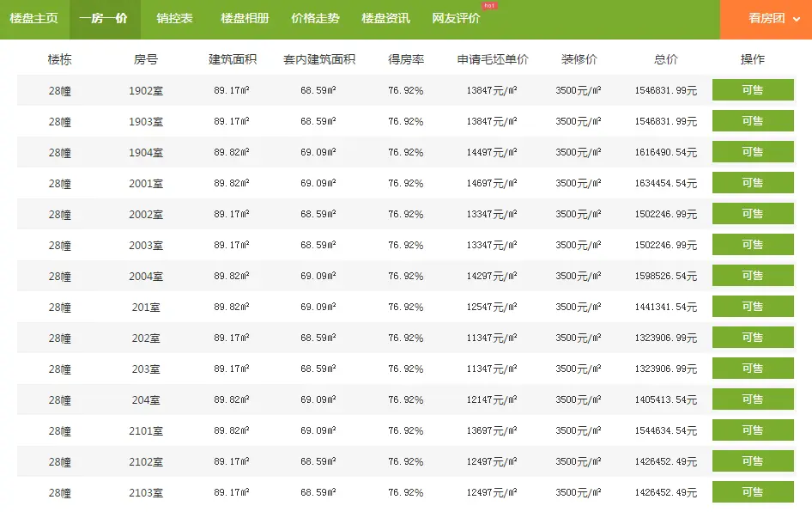The width and height of the screenshot is (812, 512).
Task: Click unit price 14697元/㎡
Action: [x=492, y=184]
